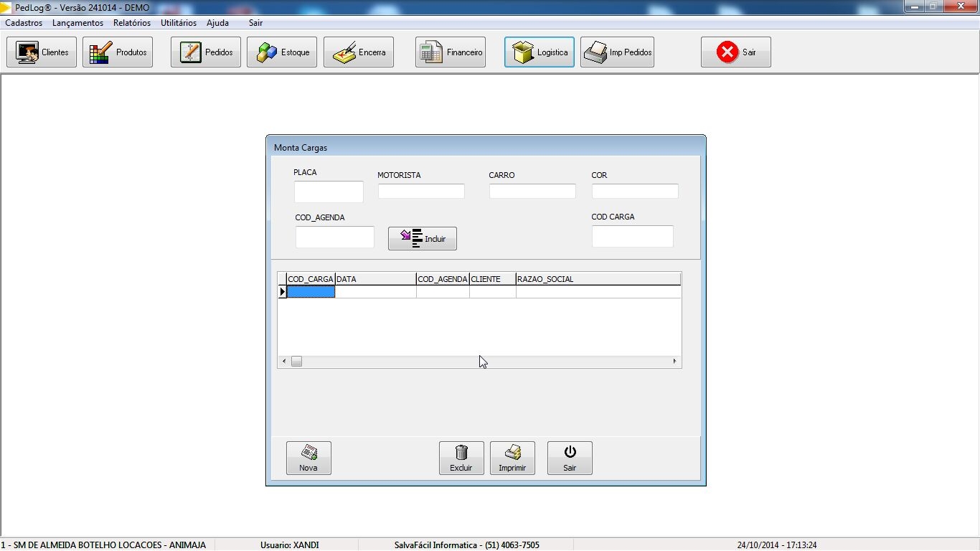Click the Imprimir button in dialog
980x551 pixels.
512,458
